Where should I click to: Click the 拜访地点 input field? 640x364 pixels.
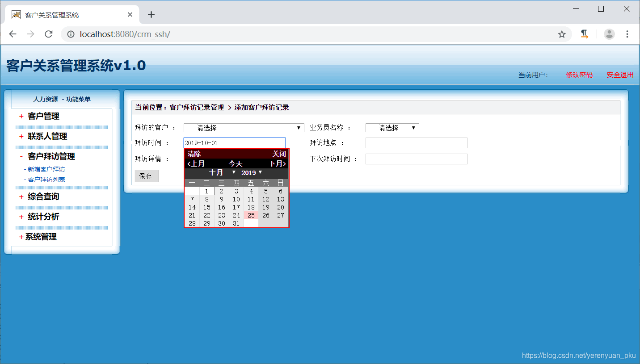coord(417,143)
